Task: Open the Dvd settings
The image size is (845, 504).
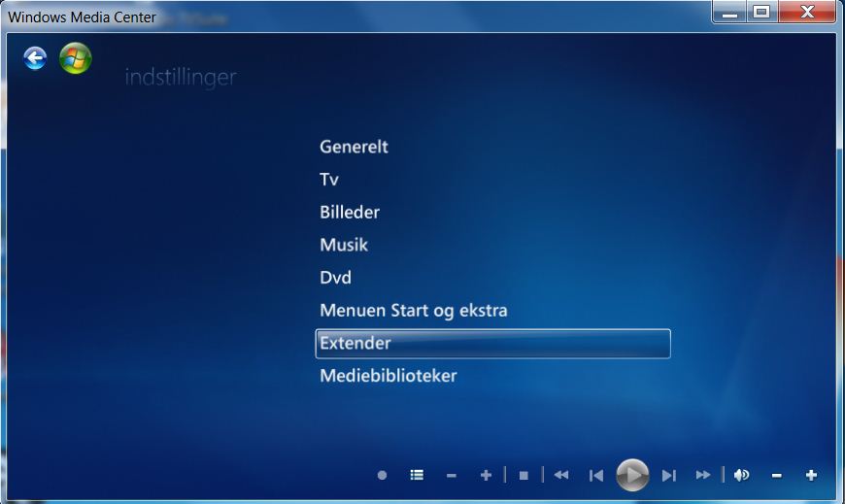Action: (335, 278)
